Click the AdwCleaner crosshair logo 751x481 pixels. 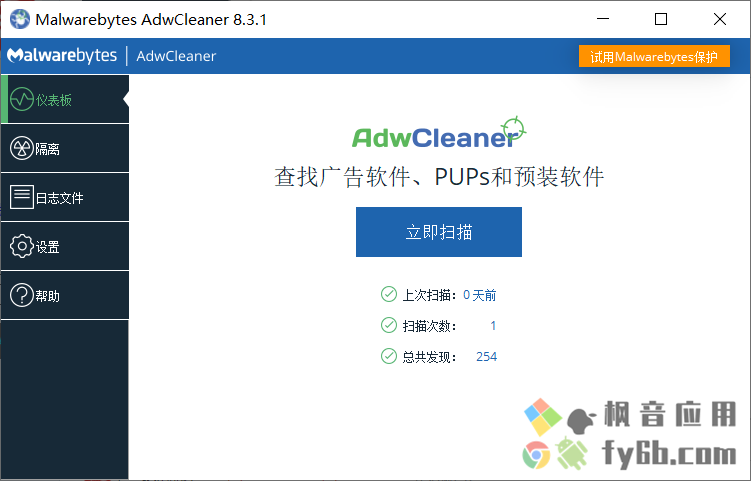tap(439, 133)
